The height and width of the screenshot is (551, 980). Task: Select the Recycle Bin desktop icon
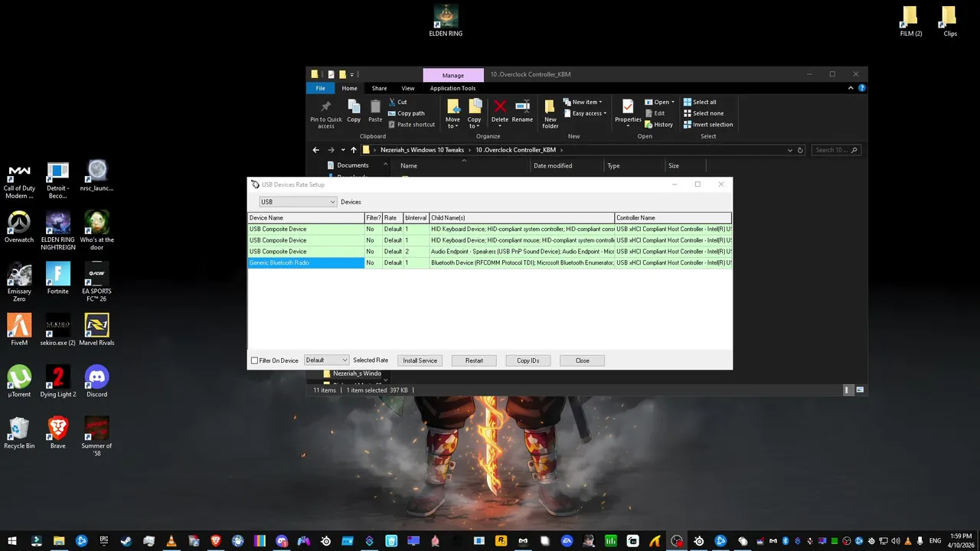pos(19,433)
